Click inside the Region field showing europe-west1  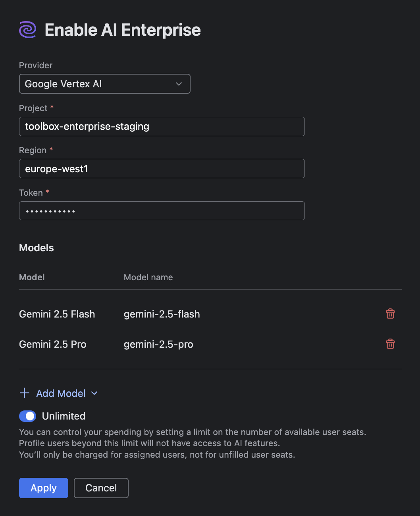tap(162, 168)
